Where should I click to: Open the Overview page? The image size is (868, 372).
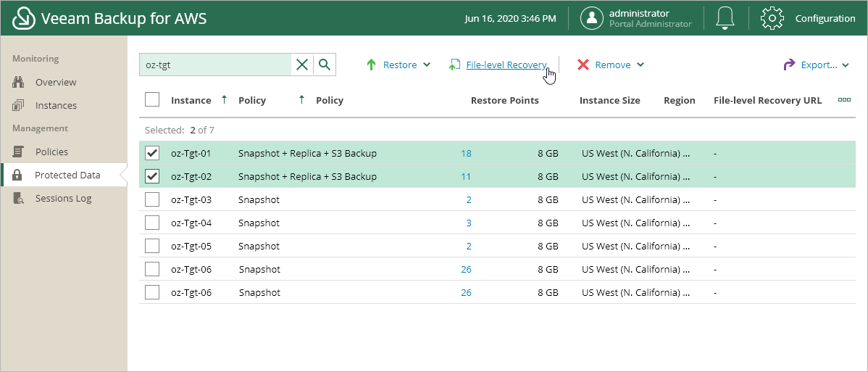point(56,82)
